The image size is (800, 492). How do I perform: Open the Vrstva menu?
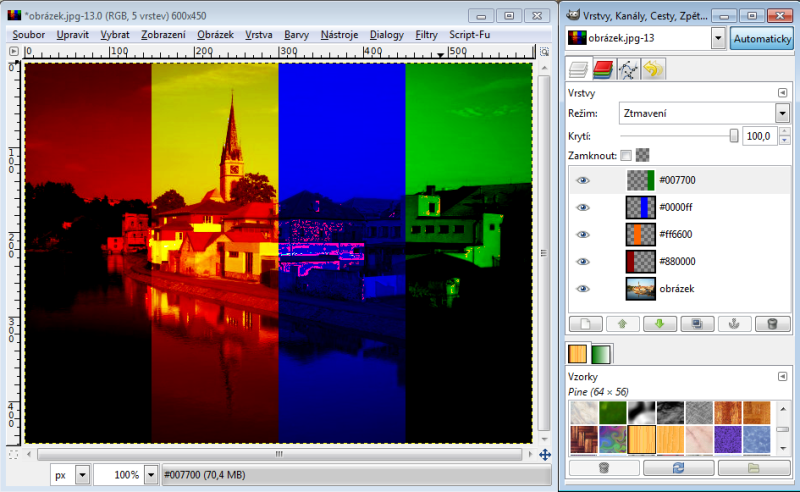(x=259, y=35)
